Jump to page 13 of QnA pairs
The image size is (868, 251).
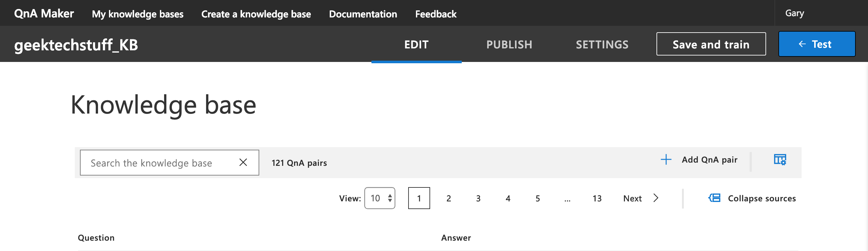point(597,198)
